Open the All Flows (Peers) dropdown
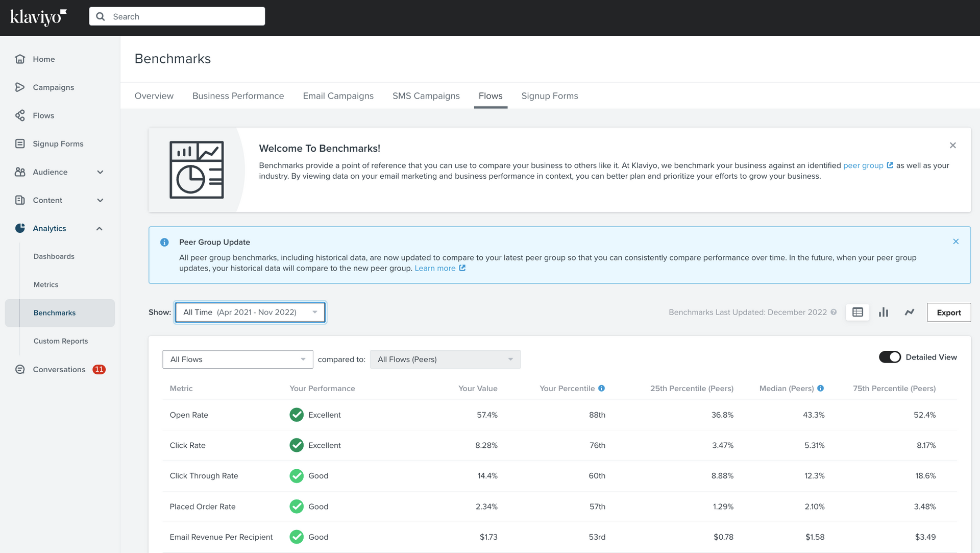Screen dimensions: 980x553 click(445, 359)
